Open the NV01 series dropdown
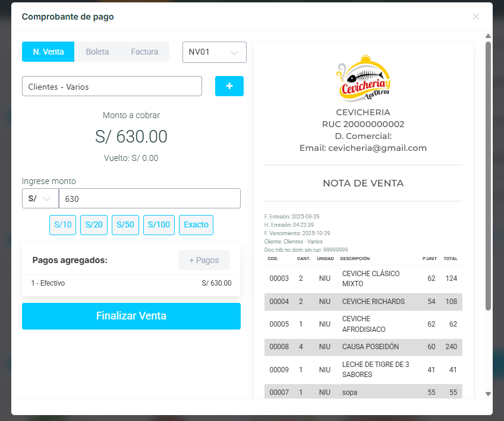The height and width of the screenshot is (421, 504). tap(214, 52)
